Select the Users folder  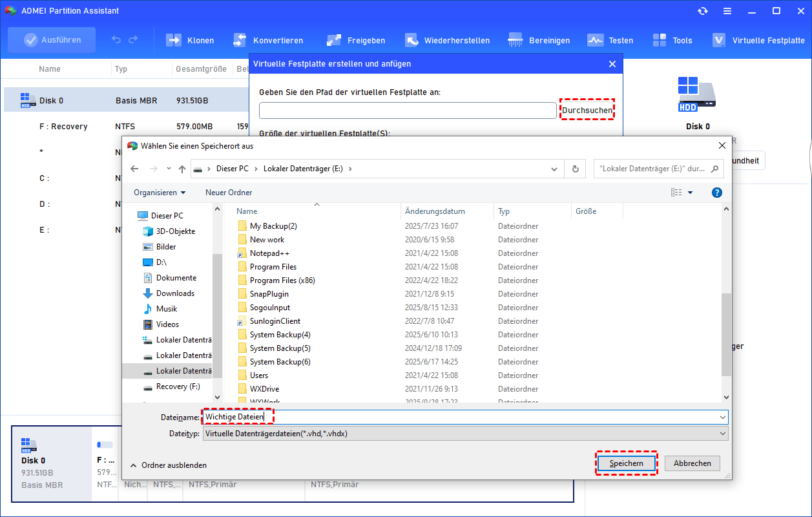(x=253, y=375)
